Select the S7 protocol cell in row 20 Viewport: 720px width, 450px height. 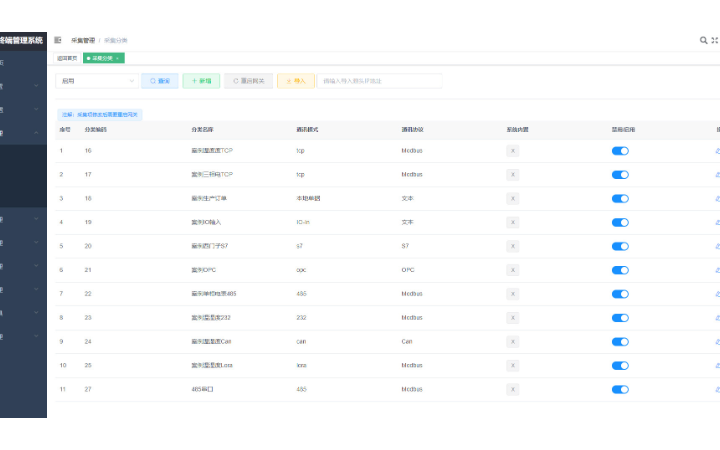[x=405, y=246]
